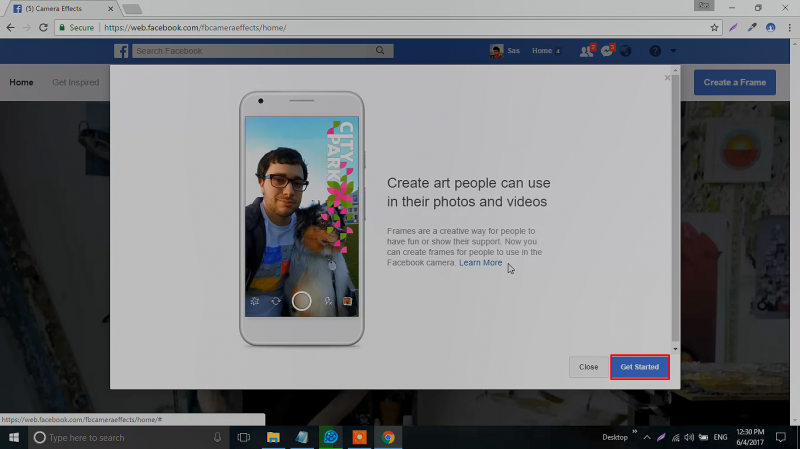Open the Messenger messages icon
The height and width of the screenshot is (449, 800).
pyautogui.click(x=607, y=51)
